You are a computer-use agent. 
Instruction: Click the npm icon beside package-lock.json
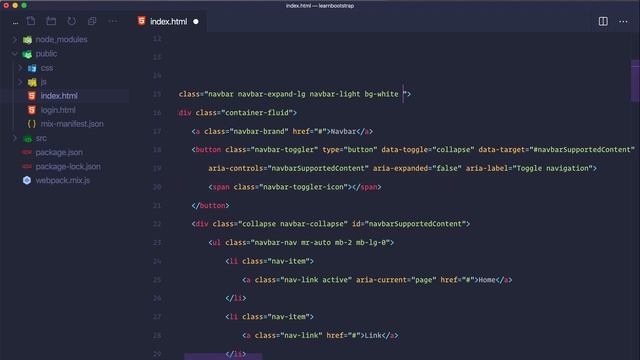(x=27, y=167)
